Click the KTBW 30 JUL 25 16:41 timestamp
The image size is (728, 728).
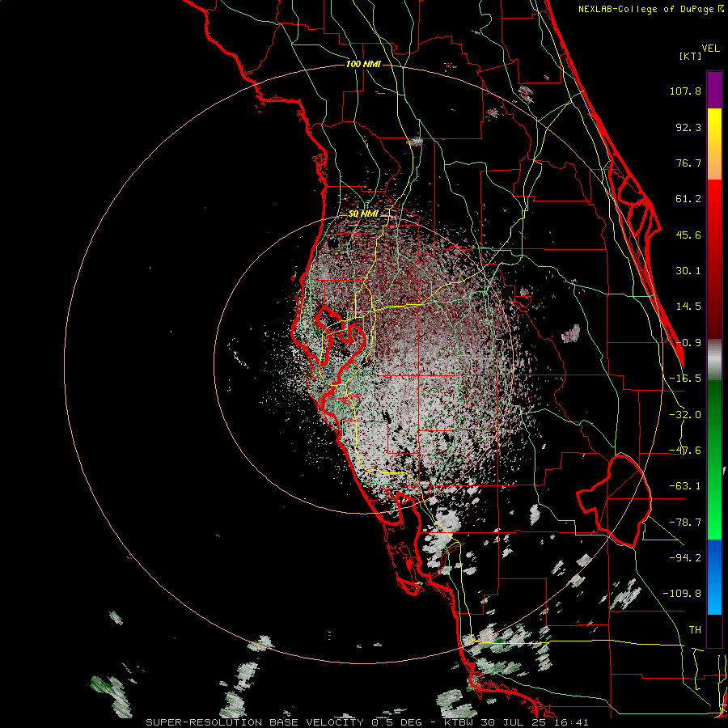point(516,722)
